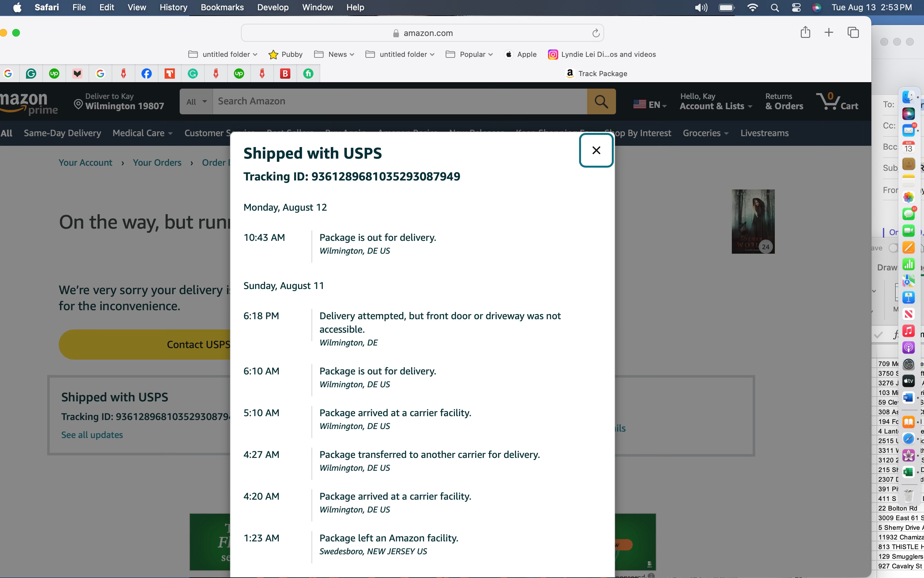Reload the amazon.com page
The height and width of the screenshot is (578, 924).
pyautogui.click(x=596, y=33)
